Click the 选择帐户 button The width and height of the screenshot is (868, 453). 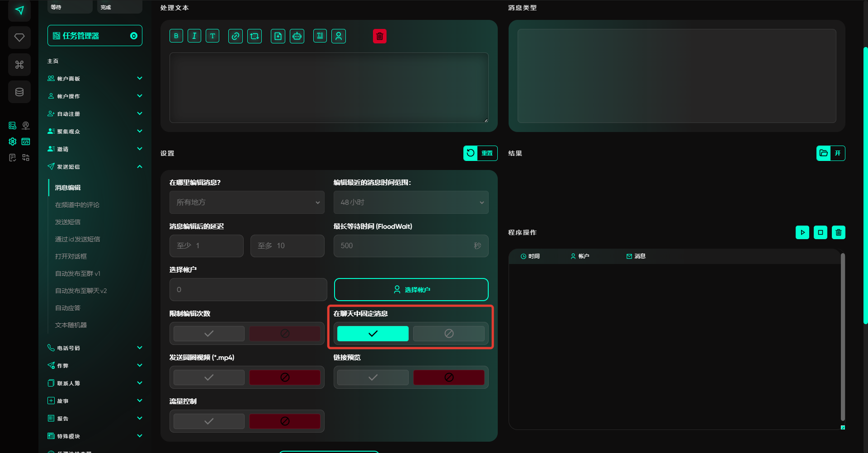point(411,290)
